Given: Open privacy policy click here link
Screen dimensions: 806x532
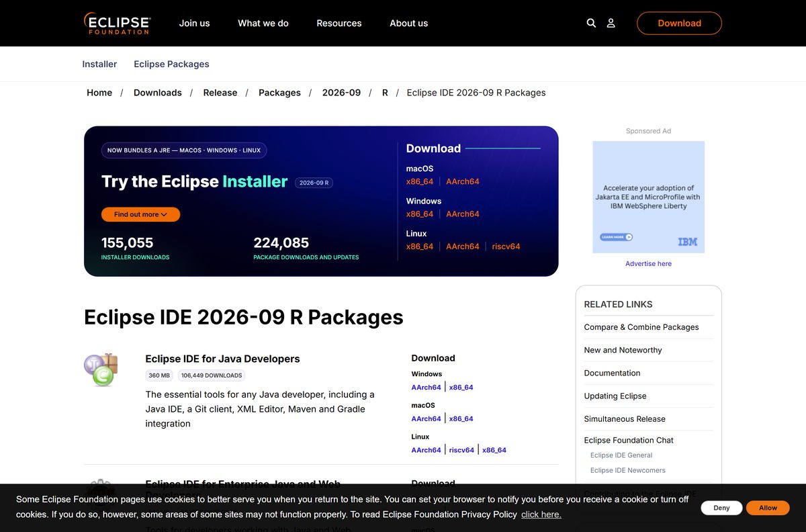Looking at the screenshot, I should 541,515.
